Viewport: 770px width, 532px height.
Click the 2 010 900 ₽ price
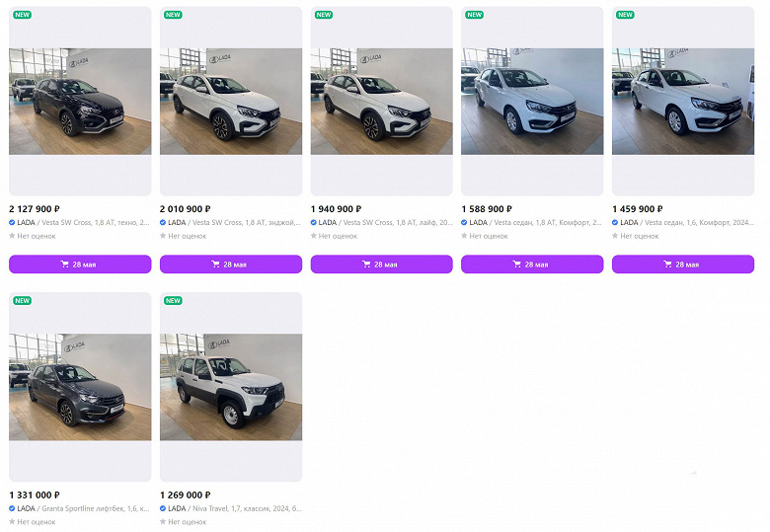pos(186,209)
